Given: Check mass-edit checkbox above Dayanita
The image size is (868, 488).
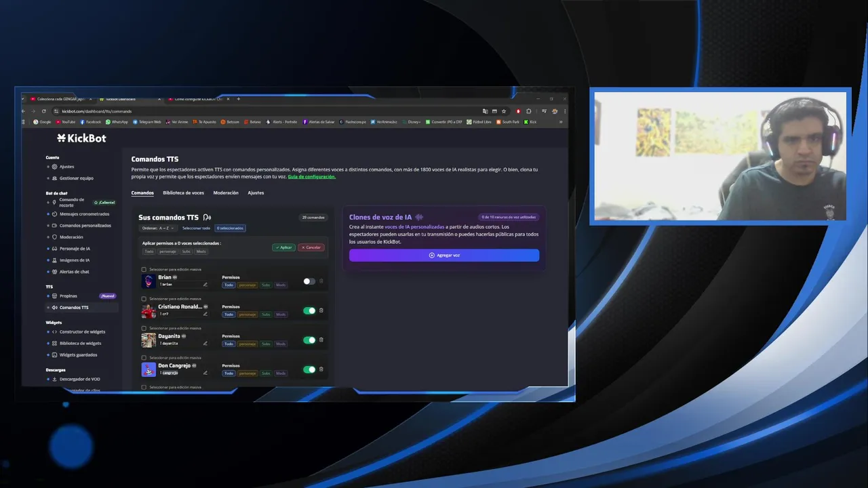Looking at the screenshot, I should (144, 328).
